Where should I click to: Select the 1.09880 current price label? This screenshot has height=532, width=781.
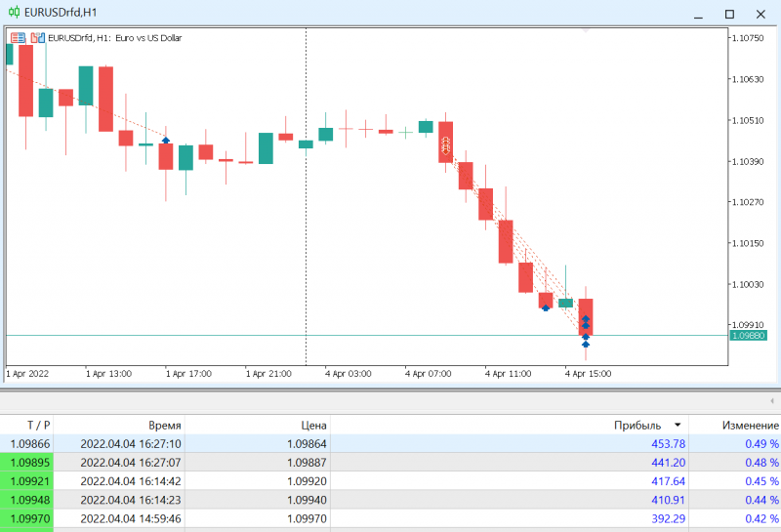point(749,336)
